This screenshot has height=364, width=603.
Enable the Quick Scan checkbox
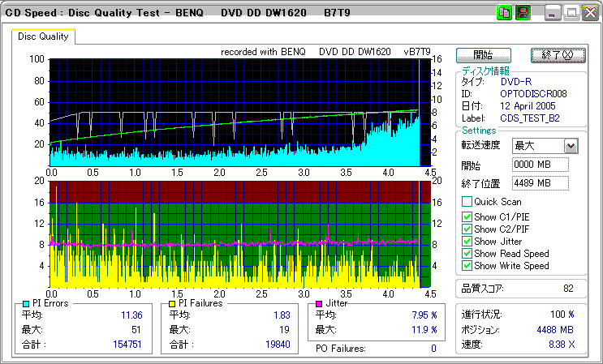coord(467,202)
